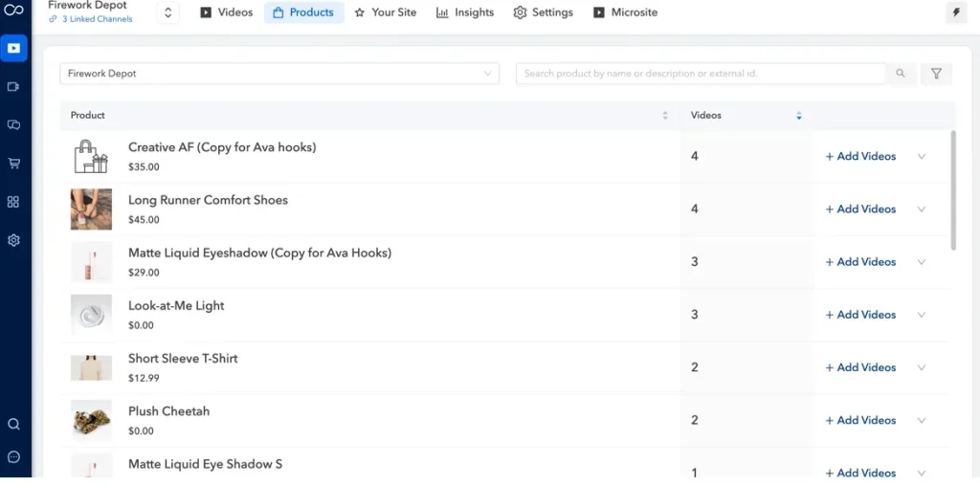Sort by the Product column arrows
This screenshot has height=485, width=980.
665,116
